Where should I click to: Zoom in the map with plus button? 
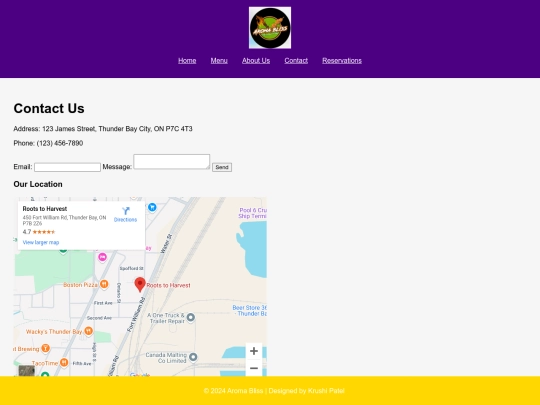click(254, 351)
